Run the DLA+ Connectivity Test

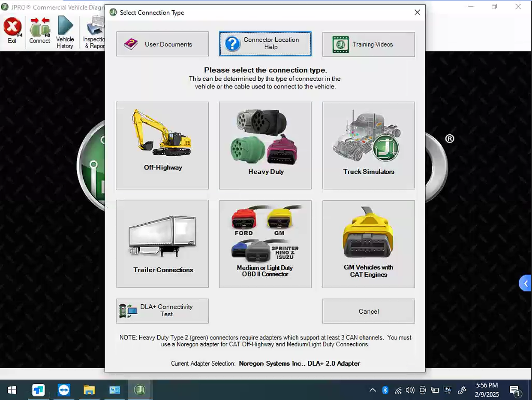pyautogui.click(x=162, y=311)
